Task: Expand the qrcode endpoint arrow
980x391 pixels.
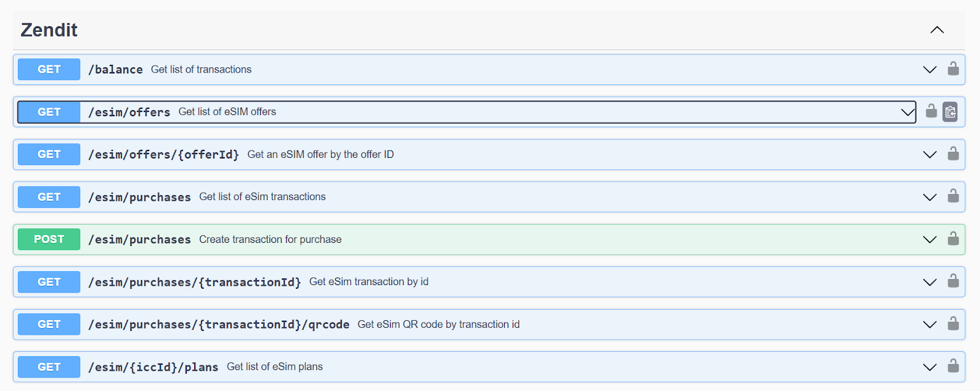Action: point(930,325)
